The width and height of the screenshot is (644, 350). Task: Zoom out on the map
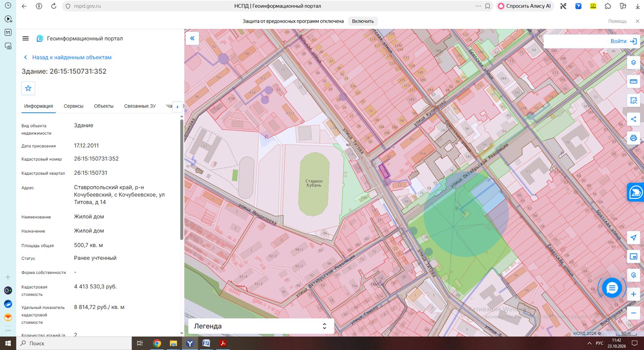click(x=634, y=313)
